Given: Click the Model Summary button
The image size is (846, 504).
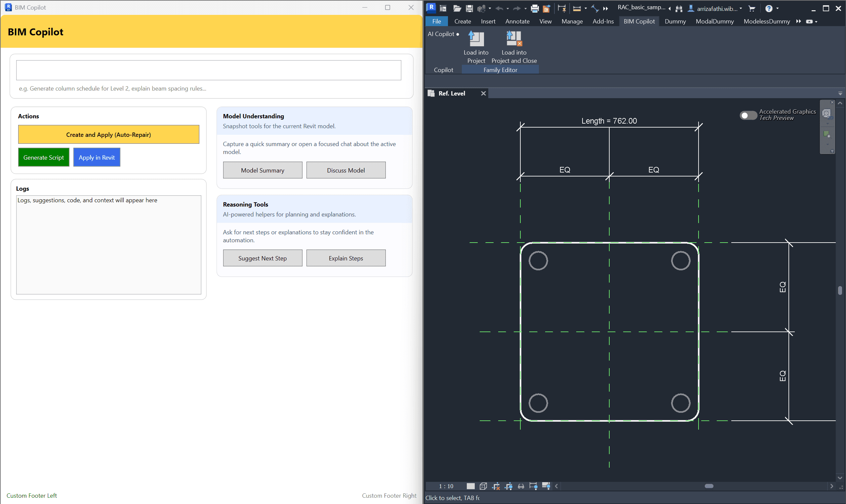Looking at the screenshot, I should click(262, 170).
